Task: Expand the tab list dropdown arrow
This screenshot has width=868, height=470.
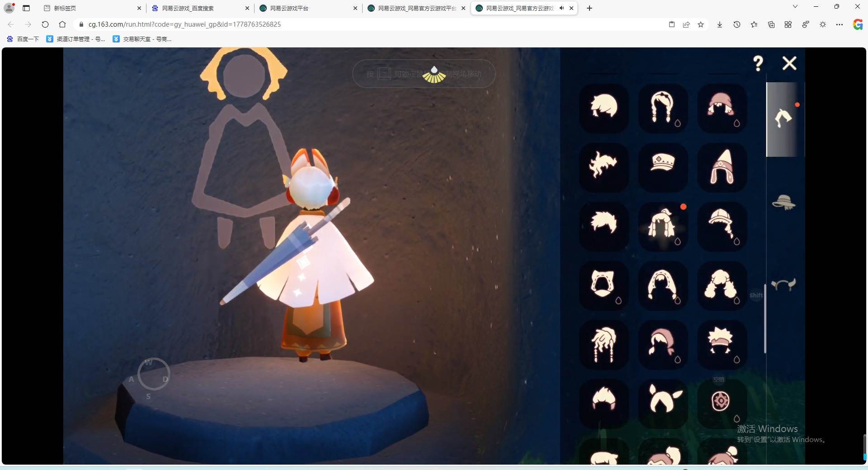Action: 795,7
